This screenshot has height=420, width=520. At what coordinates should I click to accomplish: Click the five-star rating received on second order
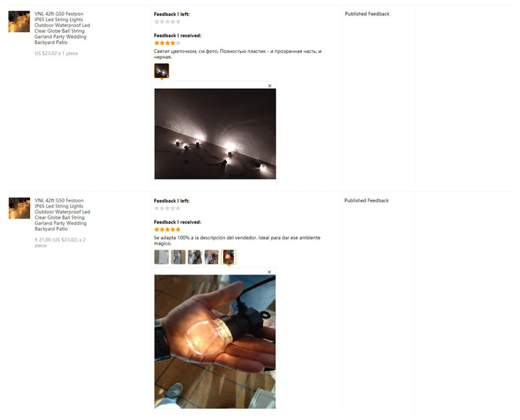point(167,229)
